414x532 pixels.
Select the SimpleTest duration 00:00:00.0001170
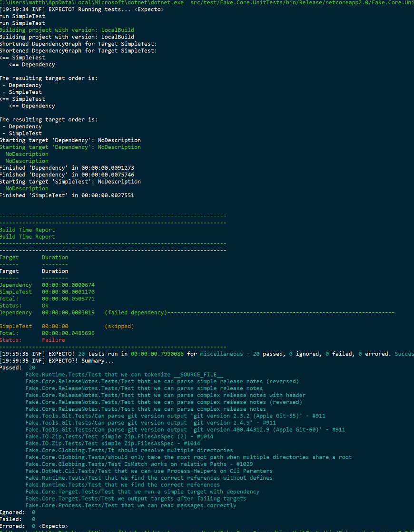(68, 292)
